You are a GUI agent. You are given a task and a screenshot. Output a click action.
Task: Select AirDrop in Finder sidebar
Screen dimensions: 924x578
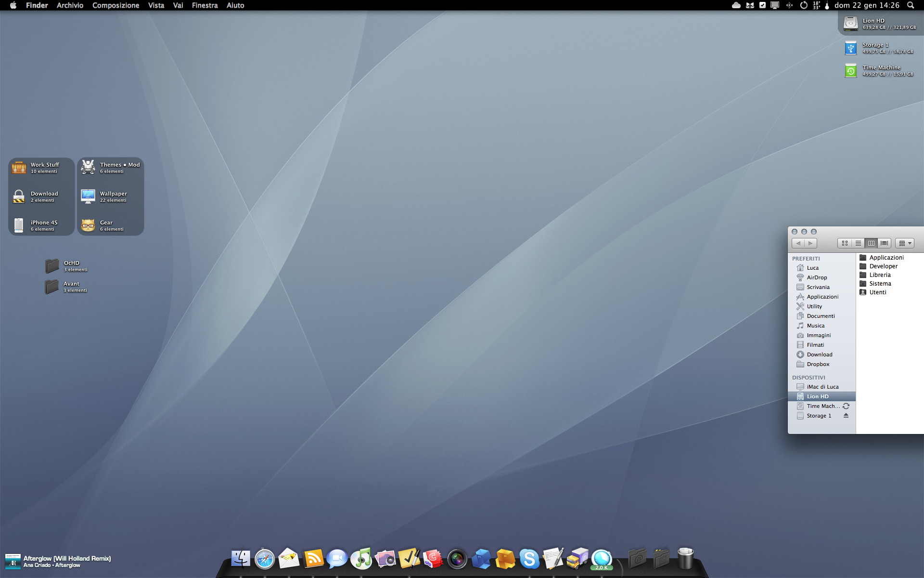pos(821,277)
